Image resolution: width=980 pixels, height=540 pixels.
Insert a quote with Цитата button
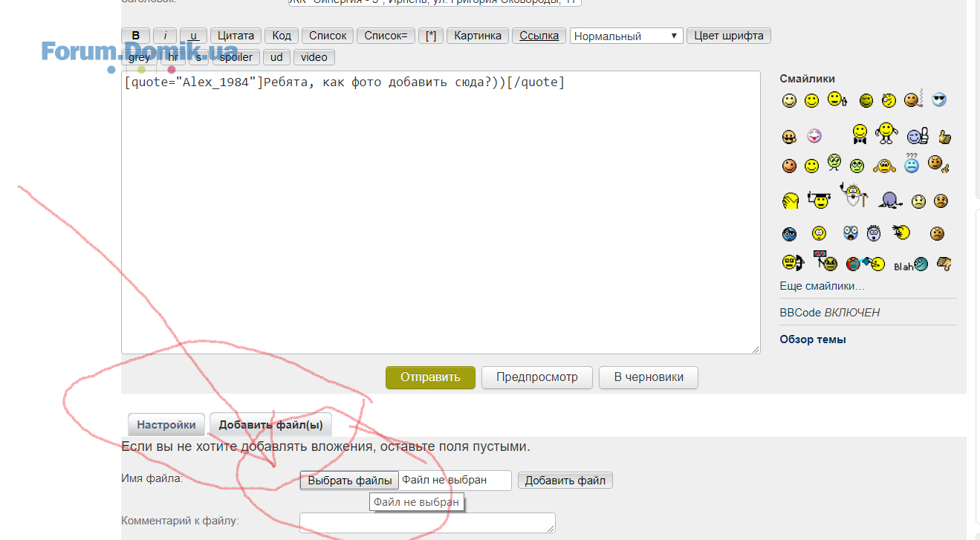236,36
